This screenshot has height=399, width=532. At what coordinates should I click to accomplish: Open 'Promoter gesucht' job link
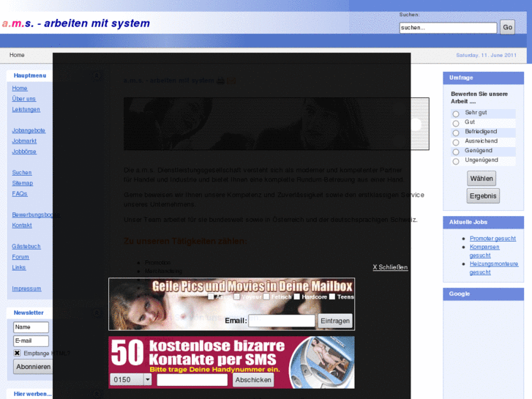click(x=492, y=239)
